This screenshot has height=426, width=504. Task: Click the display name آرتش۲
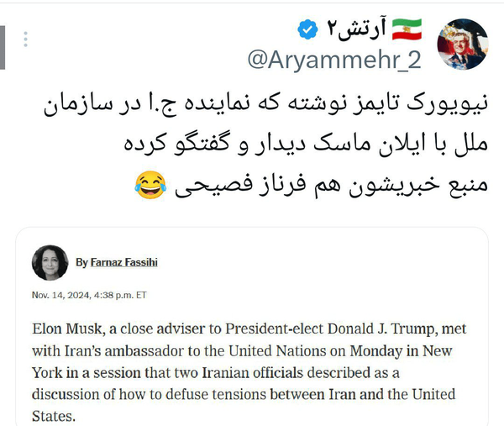pyautogui.click(x=354, y=30)
